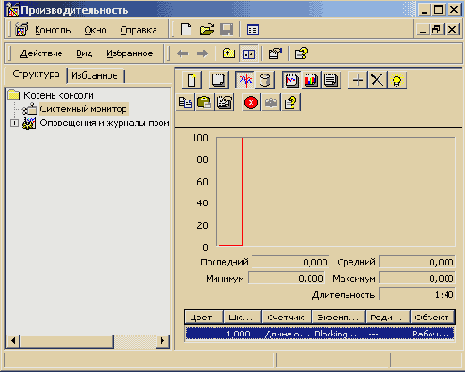Add a counter with plus icon
The height and width of the screenshot is (372, 465).
point(358,80)
